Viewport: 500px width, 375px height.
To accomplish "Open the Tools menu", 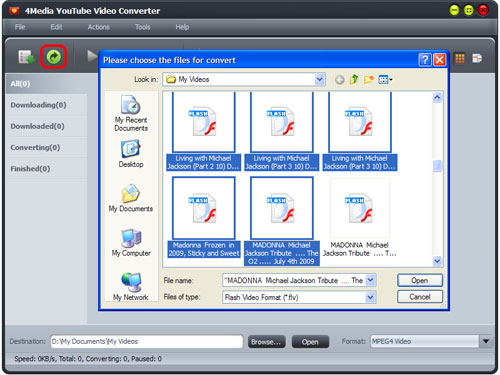I will click(142, 27).
